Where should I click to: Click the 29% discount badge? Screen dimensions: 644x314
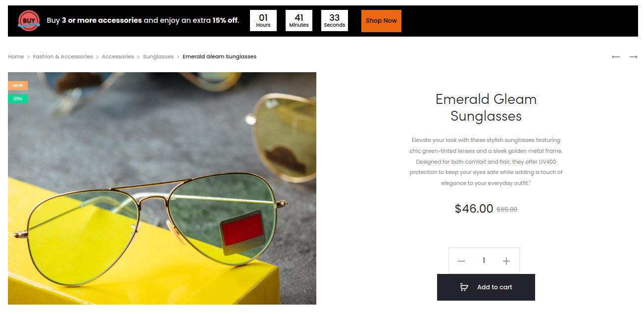click(18, 99)
